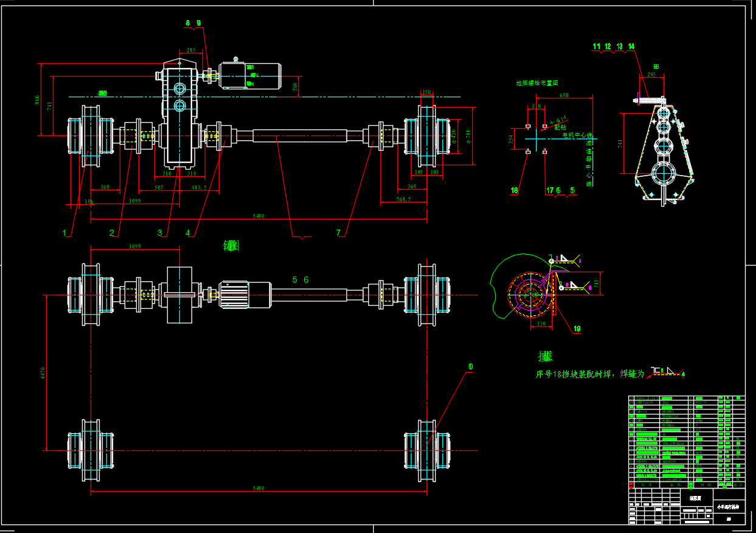The height and width of the screenshot is (533, 756).
Task: Click the 备注 column header in parts table
Action: [739, 485]
